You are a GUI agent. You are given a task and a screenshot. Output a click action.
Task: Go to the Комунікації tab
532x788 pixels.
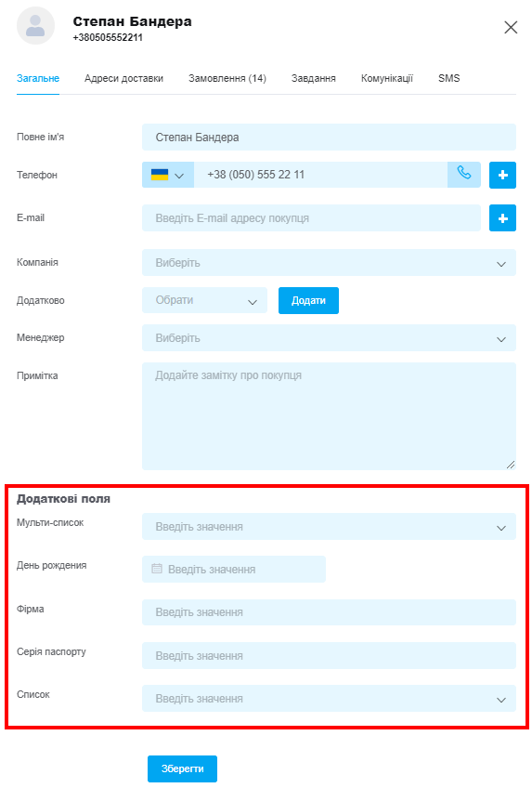387,78
